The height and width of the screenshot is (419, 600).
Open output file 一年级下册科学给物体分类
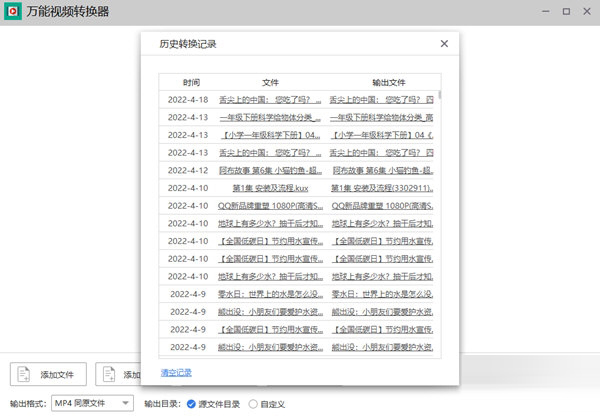click(x=382, y=117)
